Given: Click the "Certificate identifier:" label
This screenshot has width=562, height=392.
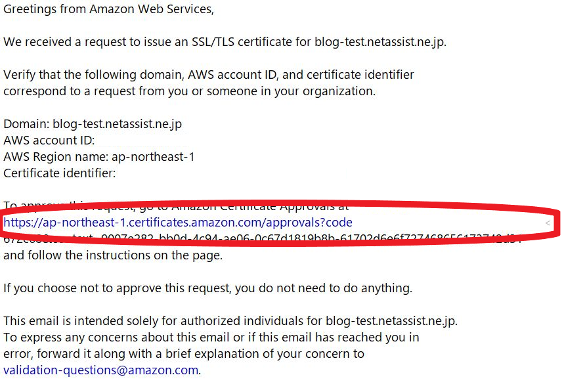Looking at the screenshot, I should coord(60,173).
